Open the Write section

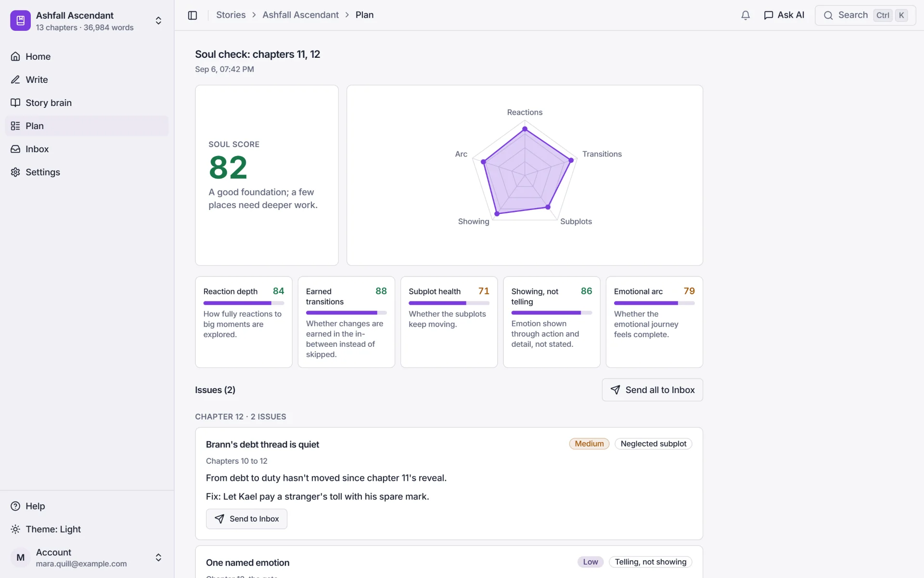point(87,79)
